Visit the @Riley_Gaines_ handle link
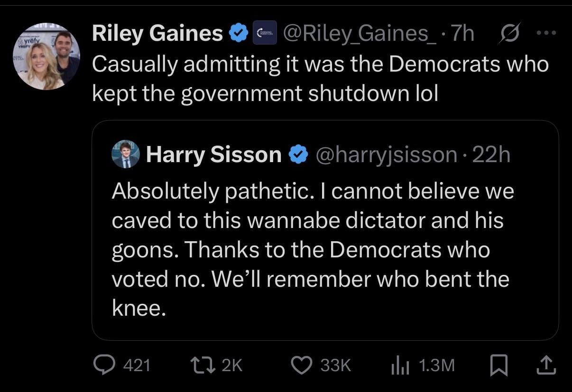The width and height of the screenshot is (572, 392). point(360,34)
